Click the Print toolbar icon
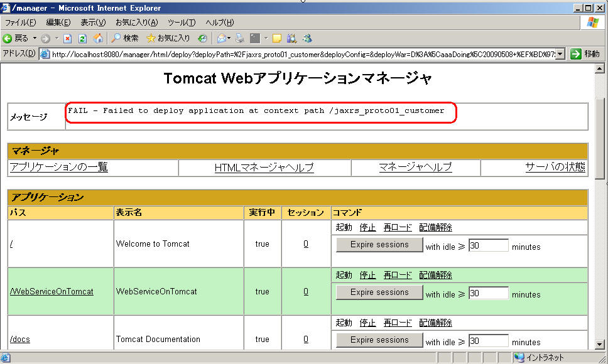Image resolution: width=608 pixels, height=364 pixels. pos(240,38)
